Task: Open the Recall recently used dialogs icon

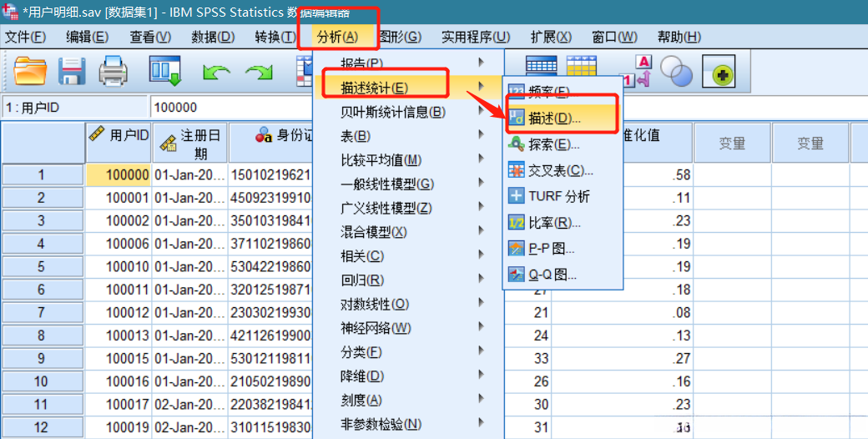Action: (x=165, y=71)
